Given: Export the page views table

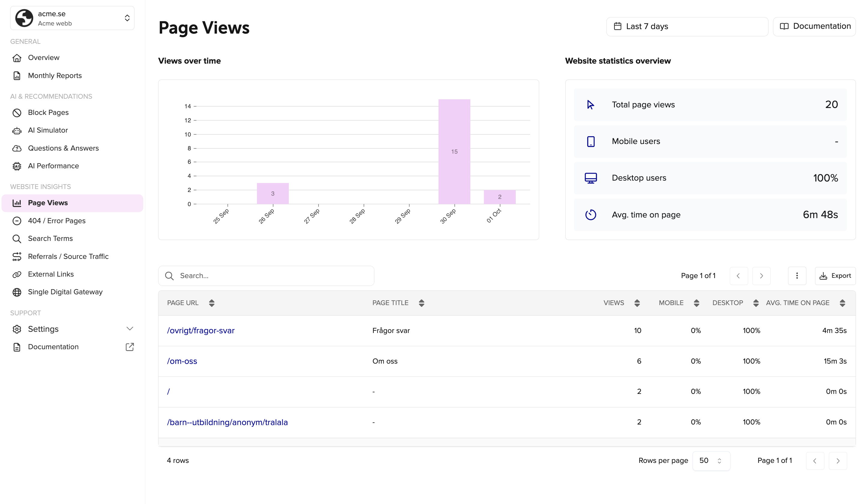Looking at the screenshot, I should (835, 276).
